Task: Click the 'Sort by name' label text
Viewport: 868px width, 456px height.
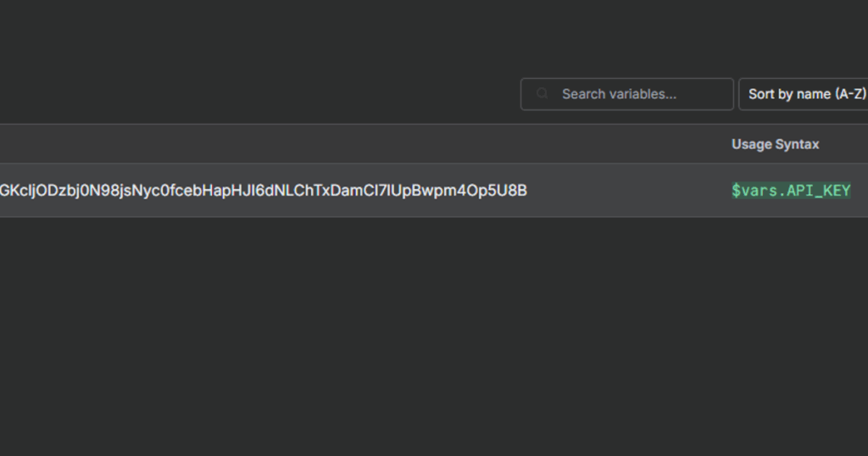Action: 789,94
